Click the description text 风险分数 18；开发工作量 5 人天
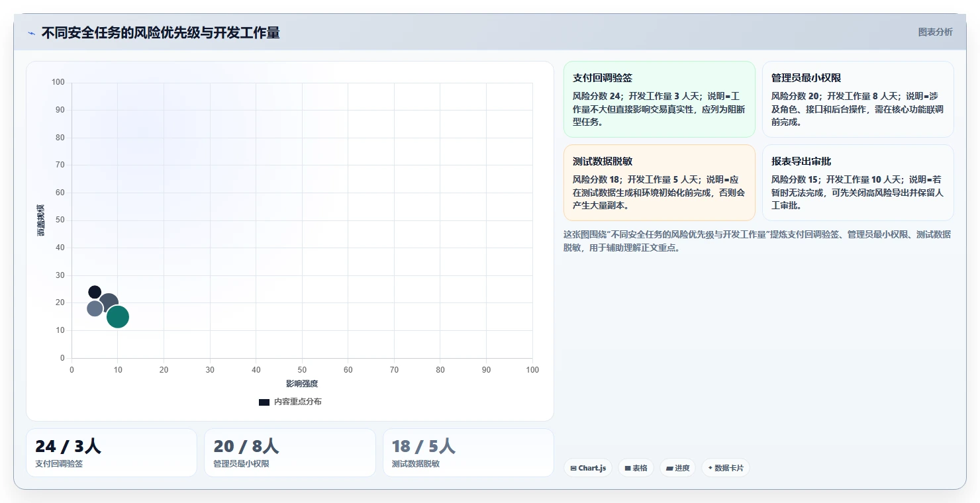Viewport: 980px width, 503px height. [636, 179]
